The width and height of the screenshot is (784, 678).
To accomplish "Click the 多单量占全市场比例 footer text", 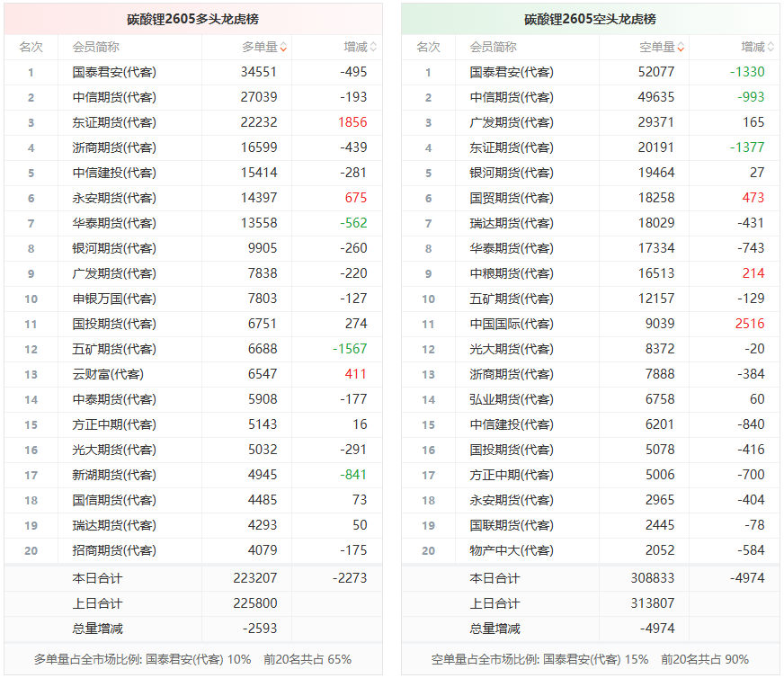I will click(x=192, y=659).
